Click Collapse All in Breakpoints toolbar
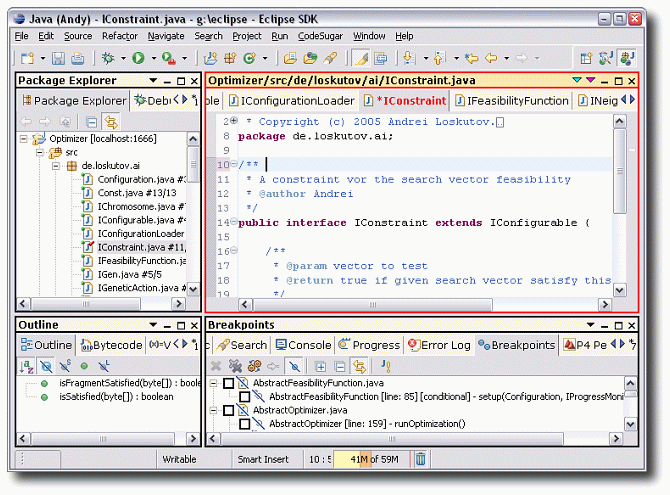This screenshot has width=670, height=495. [340, 366]
